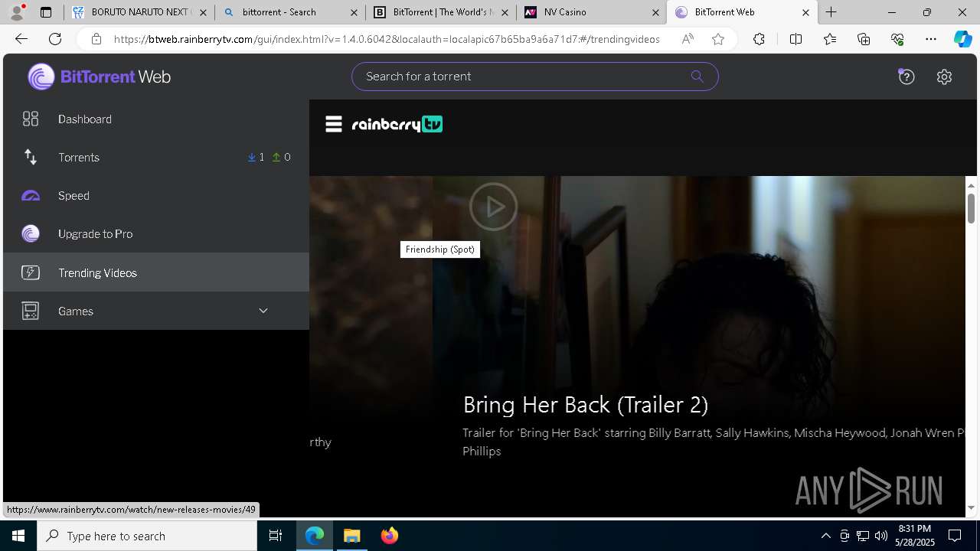Open Windows Start menu
Viewport: 980px width, 551px height.
point(18,536)
